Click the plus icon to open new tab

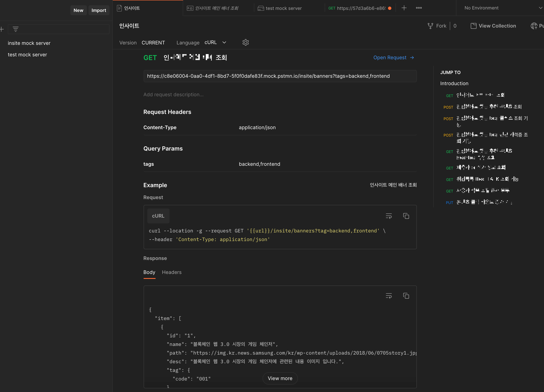coord(404,8)
